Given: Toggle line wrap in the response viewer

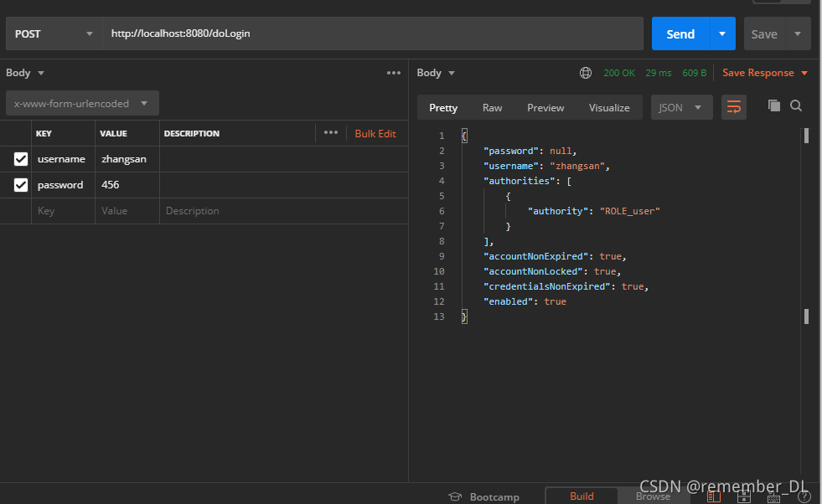Looking at the screenshot, I should pos(733,107).
